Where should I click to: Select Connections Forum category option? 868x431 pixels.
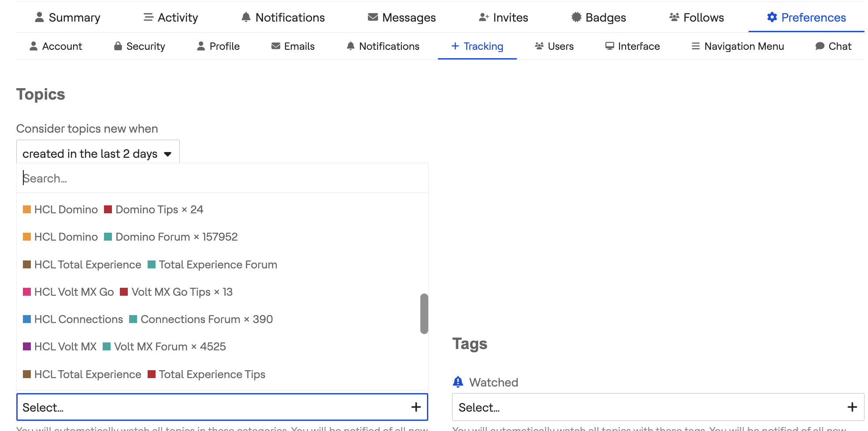point(223,319)
